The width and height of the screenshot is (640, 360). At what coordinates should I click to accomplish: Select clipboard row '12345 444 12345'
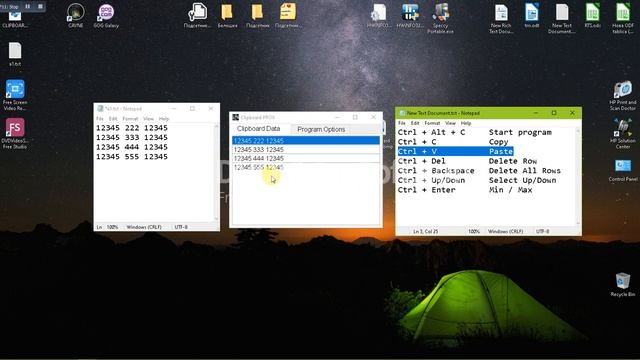[x=306, y=158]
